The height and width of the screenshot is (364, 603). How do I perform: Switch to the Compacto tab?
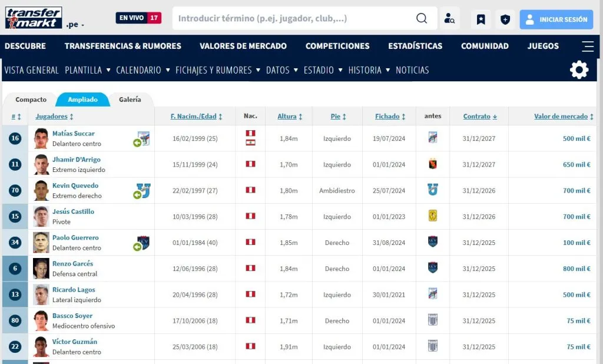(x=31, y=100)
